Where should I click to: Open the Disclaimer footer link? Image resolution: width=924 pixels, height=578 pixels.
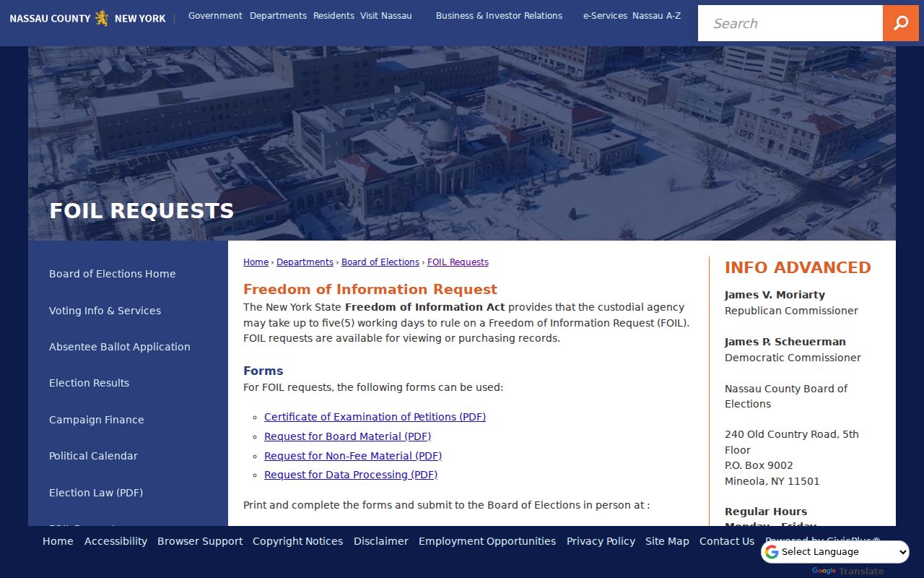[x=381, y=541]
